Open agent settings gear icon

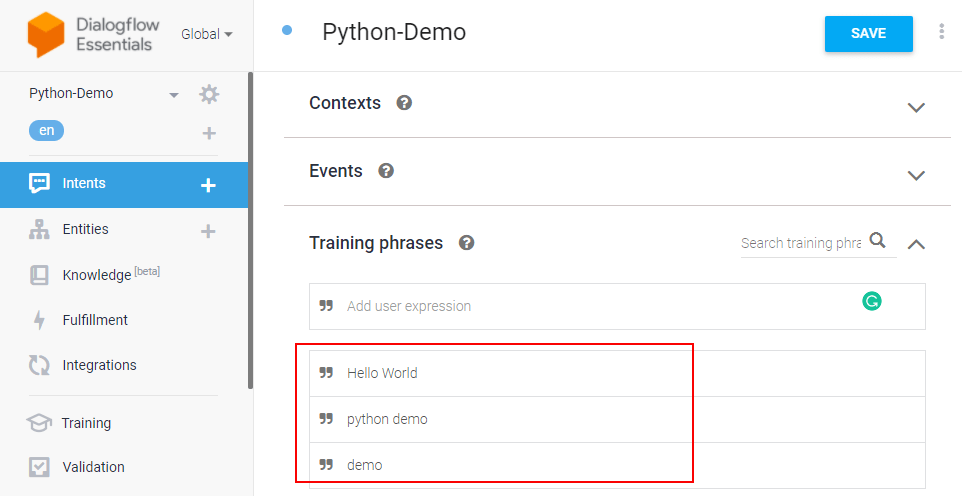209,95
